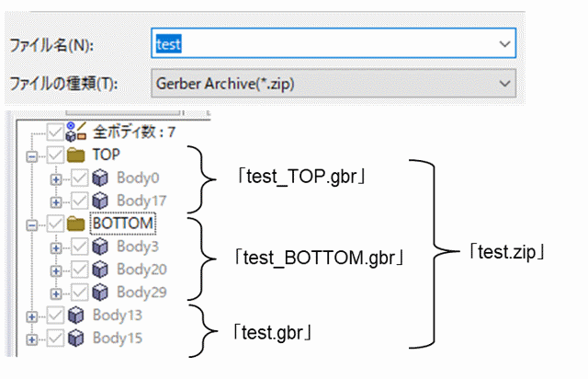Click the Body0 cube icon
588x379 pixels.
tap(100, 178)
